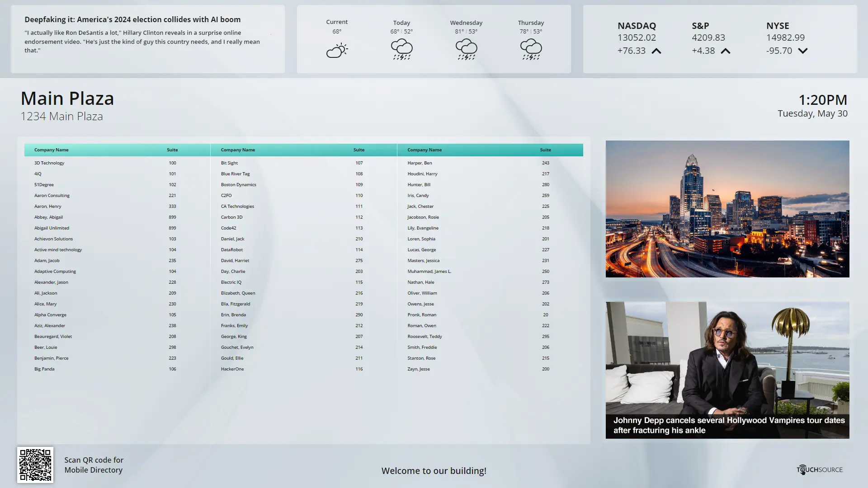Select Code42 listing
The height and width of the screenshot is (488, 868).
coord(304,228)
